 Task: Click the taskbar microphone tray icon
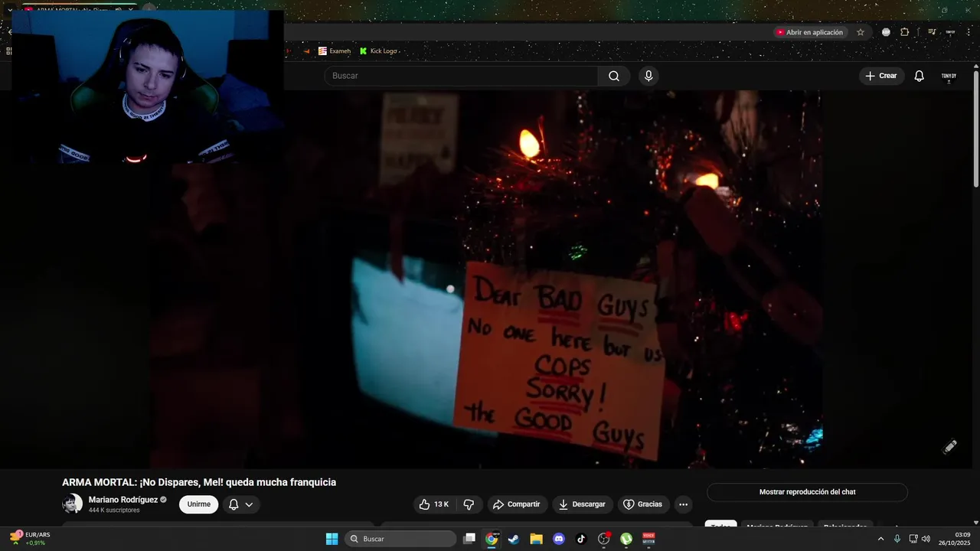[x=897, y=539]
